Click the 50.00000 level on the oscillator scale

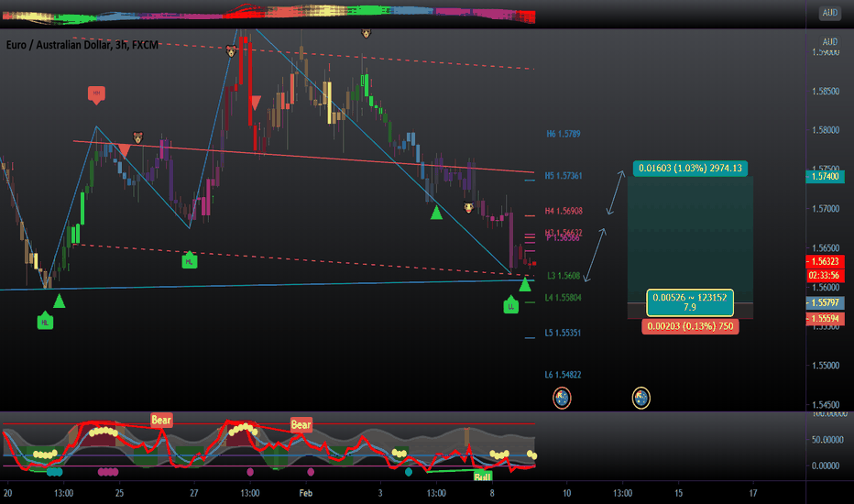[x=826, y=440]
